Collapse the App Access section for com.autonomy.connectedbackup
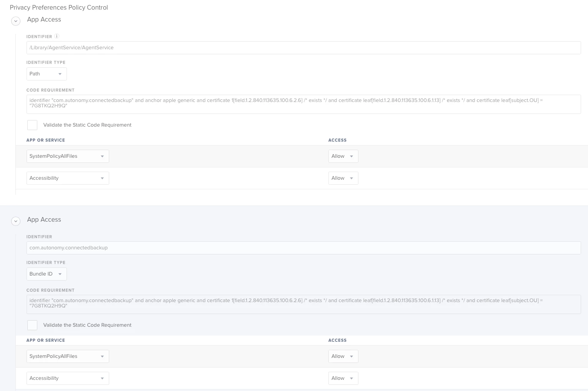The height and width of the screenshot is (391, 588). pyautogui.click(x=16, y=221)
